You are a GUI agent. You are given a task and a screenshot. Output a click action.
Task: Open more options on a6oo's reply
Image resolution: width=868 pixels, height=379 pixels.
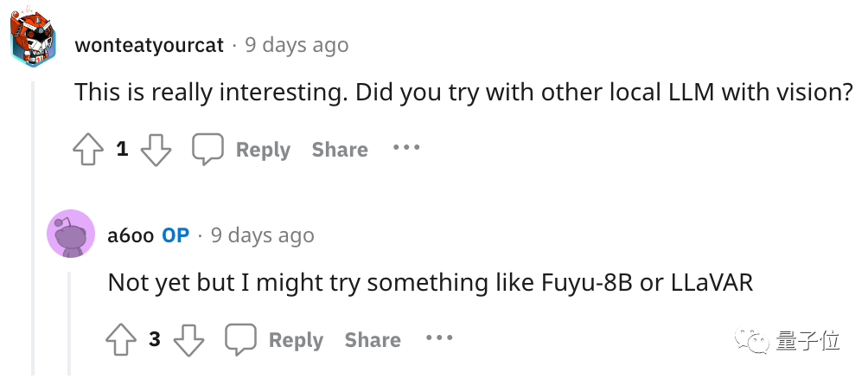439,337
